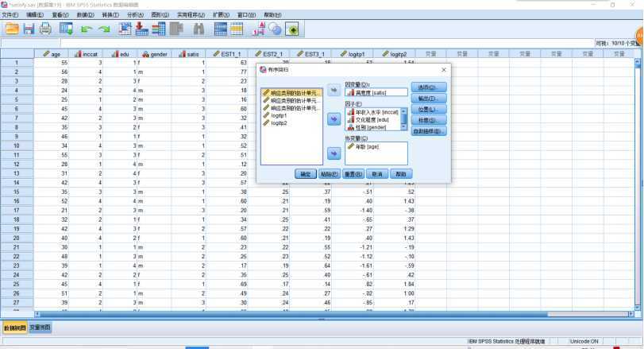This screenshot has height=349, width=644.
Task: Select 文化程度 [edu] in factors list
Action: pos(372,119)
